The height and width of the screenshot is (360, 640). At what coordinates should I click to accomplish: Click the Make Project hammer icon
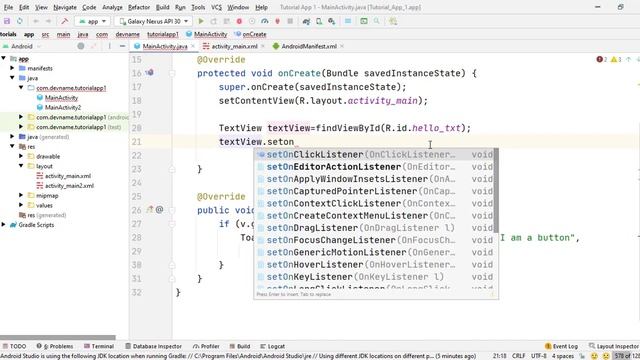(x=64, y=21)
